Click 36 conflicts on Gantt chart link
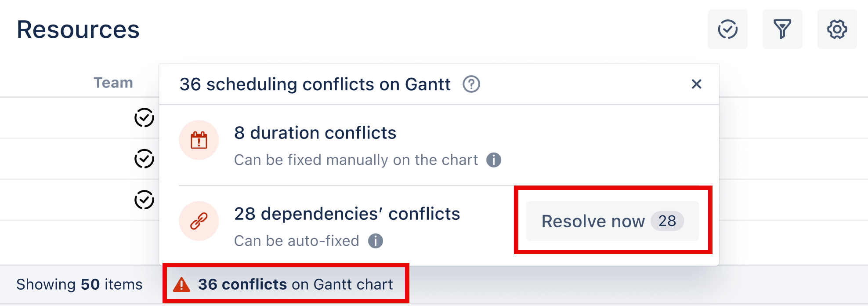The height and width of the screenshot is (306, 868). (295, 284)
